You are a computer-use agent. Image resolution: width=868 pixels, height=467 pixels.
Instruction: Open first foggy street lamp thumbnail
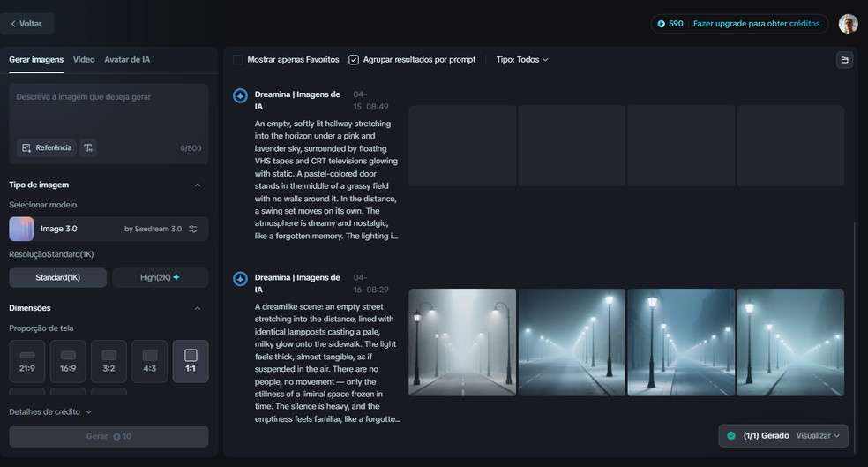click(x=461, y=342)
